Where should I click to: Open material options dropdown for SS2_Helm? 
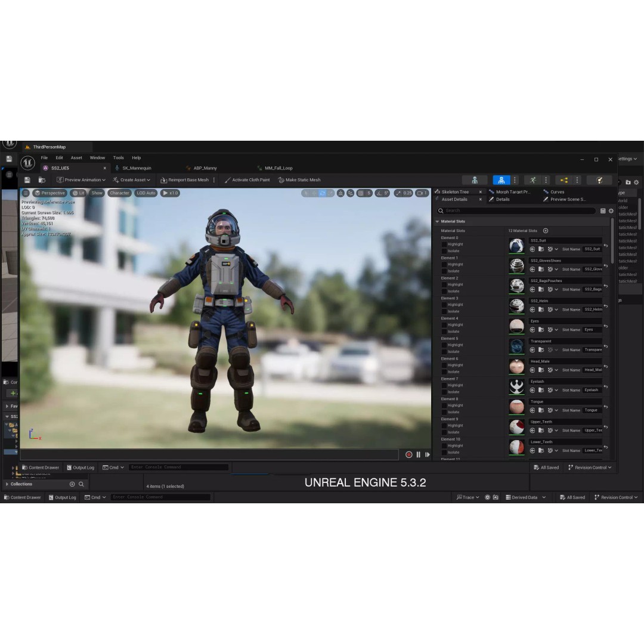pyautogui.click(x=556, y=309)
